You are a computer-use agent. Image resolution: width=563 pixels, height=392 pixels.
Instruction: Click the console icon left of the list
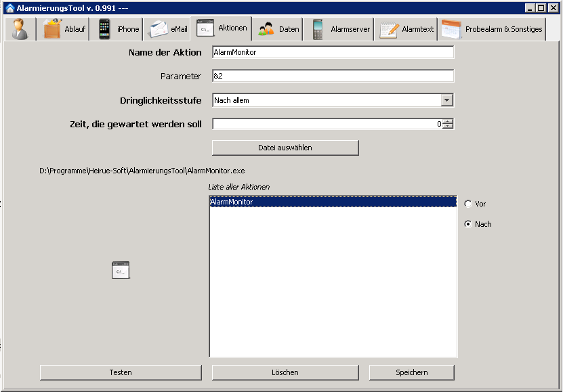(121, 270)
